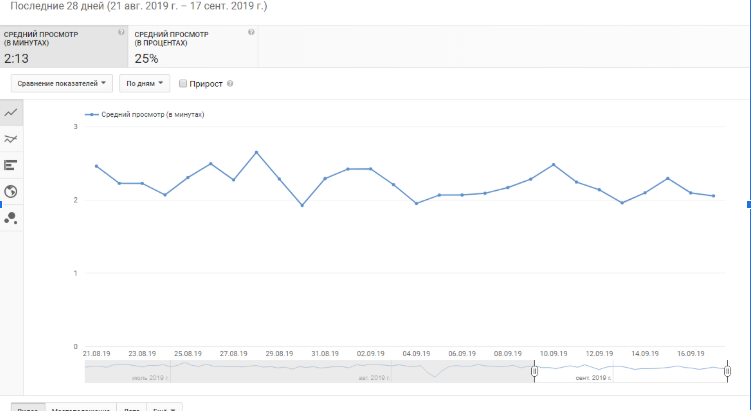Click the 04.09.19 axis date label

416,354
